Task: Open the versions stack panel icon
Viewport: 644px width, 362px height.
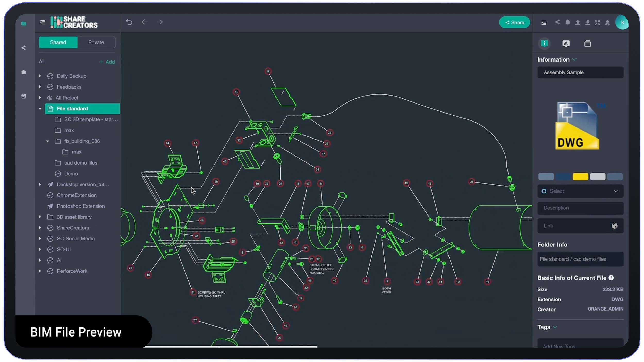Action: tap(588, 44)
